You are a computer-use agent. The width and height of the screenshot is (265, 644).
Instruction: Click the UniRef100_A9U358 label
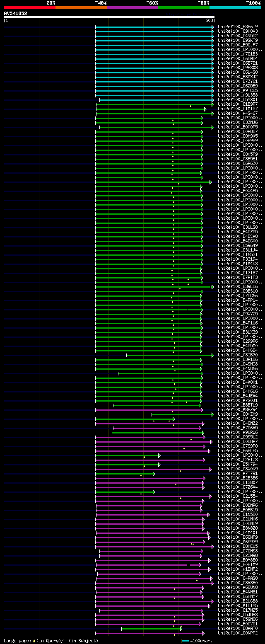238,95
